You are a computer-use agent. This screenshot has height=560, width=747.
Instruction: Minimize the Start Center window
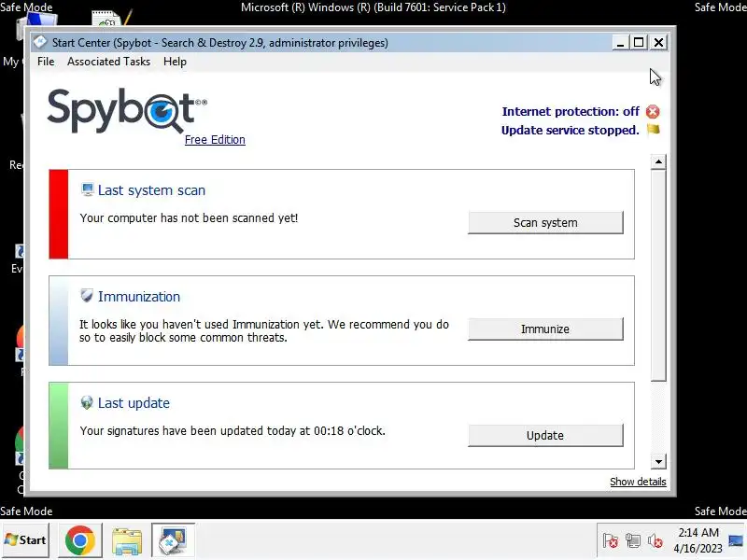pos(620,42)
